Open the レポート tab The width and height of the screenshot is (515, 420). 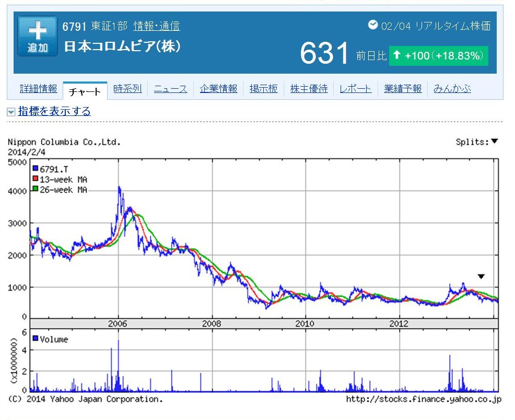[355, 89]
